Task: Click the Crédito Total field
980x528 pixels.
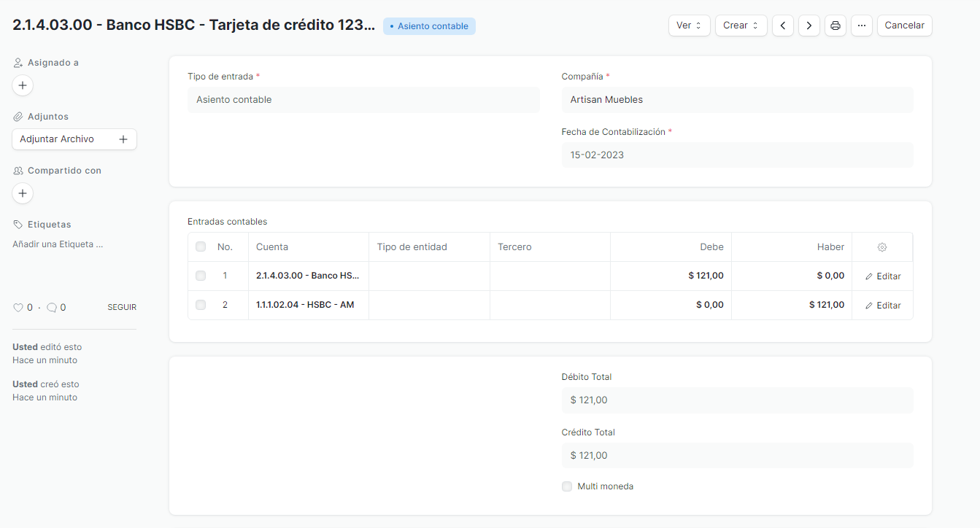Action: [737, 456]
